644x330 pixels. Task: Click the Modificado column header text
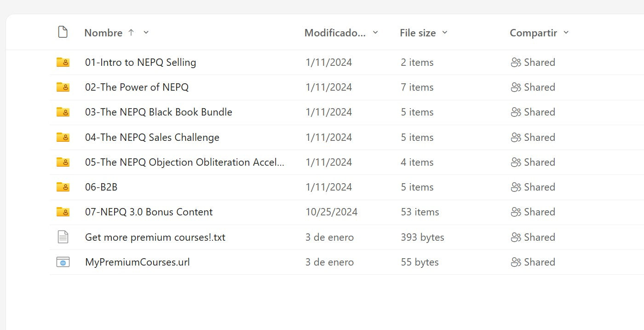pyautogui.click(x=335, y=33)
